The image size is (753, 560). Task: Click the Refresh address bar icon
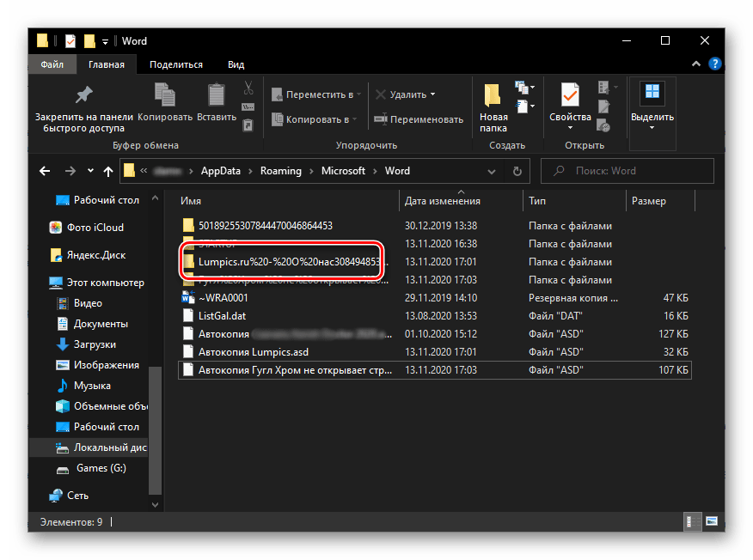(x=517, y=171)
